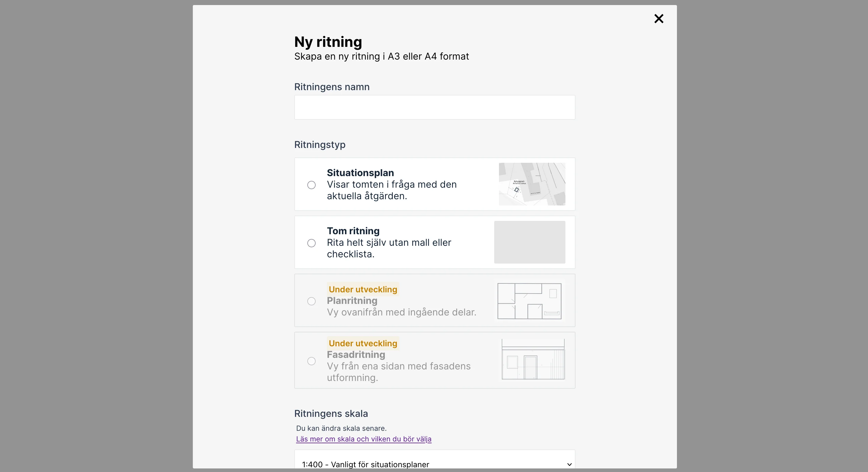The height and width of the screenshot is (472, 868).
Task: Open the link about choosing skala
Action: tap(364, 439)
